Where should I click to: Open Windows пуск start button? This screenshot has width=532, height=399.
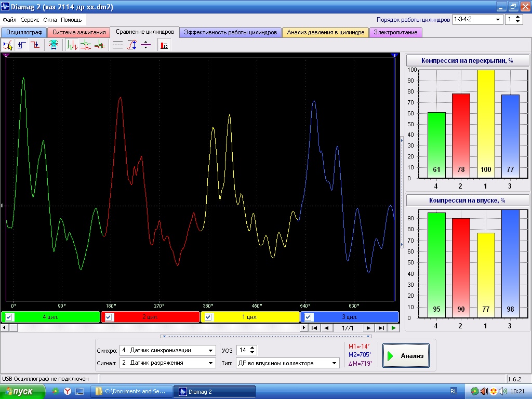point(22,392)
